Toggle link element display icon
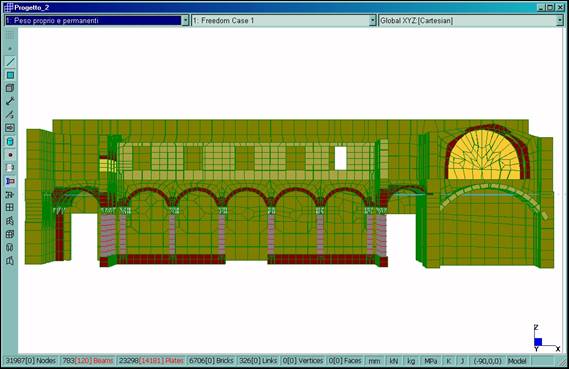The height and width of the screenshot is (369, 569). 10,101
